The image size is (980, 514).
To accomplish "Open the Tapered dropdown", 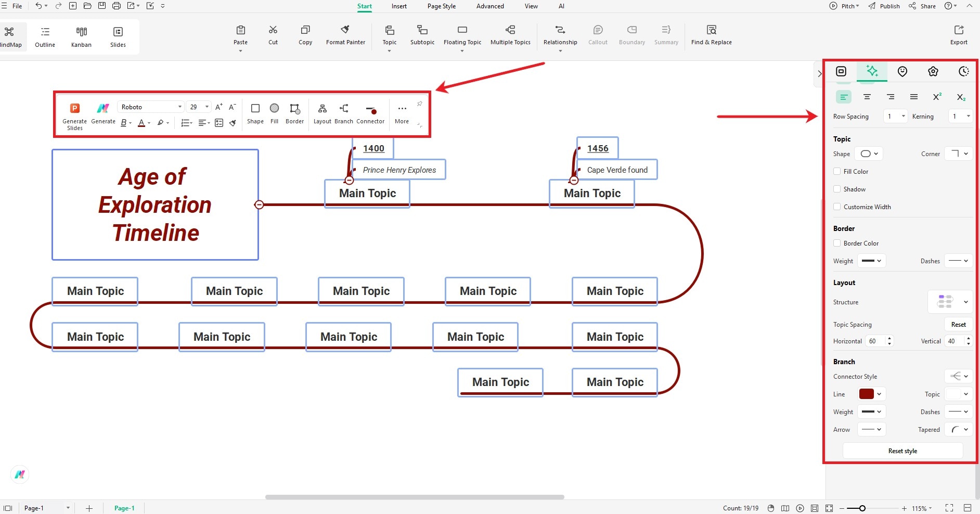I will pyautogui.click(x=959, y=429).
